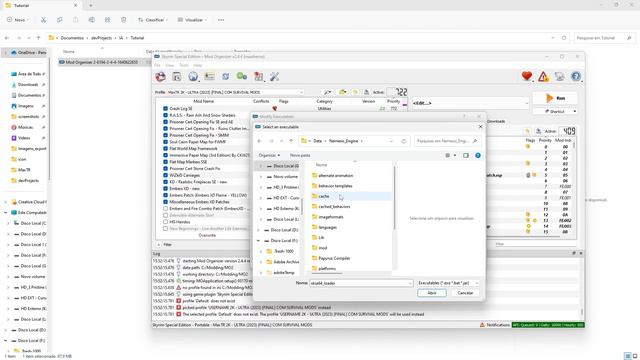Image resolution: width=640 pixels, height=360 pixels.
Task: Open Explorer Classificar sort dropdown
Action: pyautogui.click(x=152, y=20)
